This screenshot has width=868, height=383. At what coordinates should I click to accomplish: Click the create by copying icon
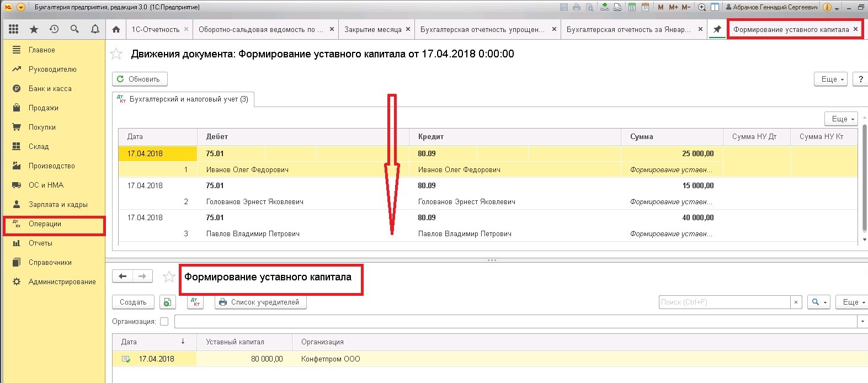point(167,302)
